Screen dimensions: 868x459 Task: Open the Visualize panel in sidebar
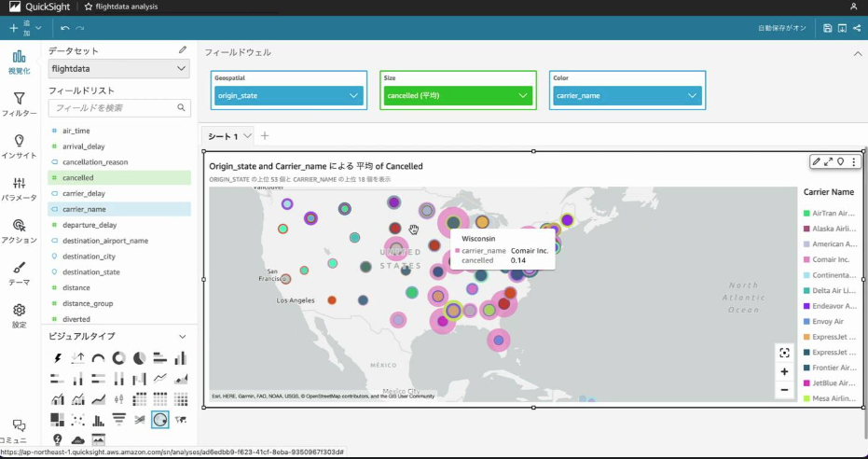point(19,62)
